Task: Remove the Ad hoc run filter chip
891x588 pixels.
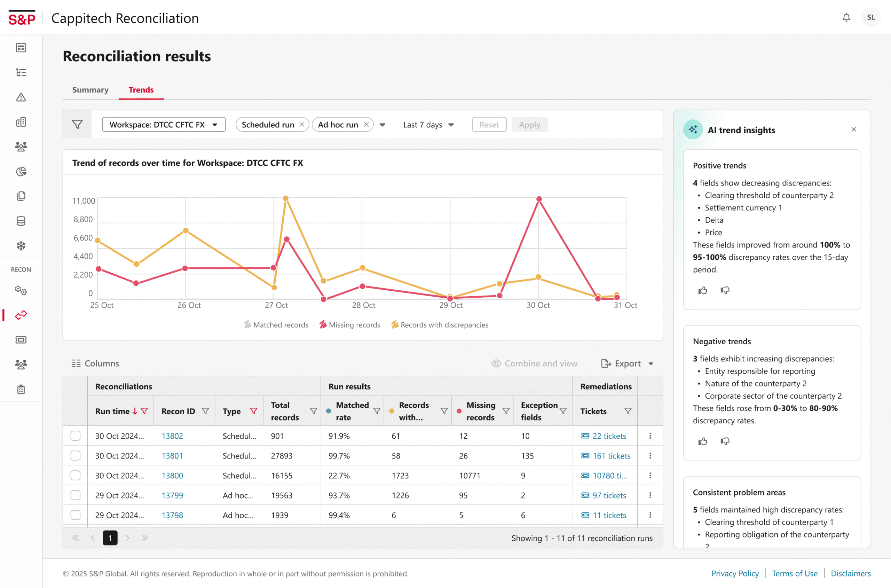Action: click(366, 125)
